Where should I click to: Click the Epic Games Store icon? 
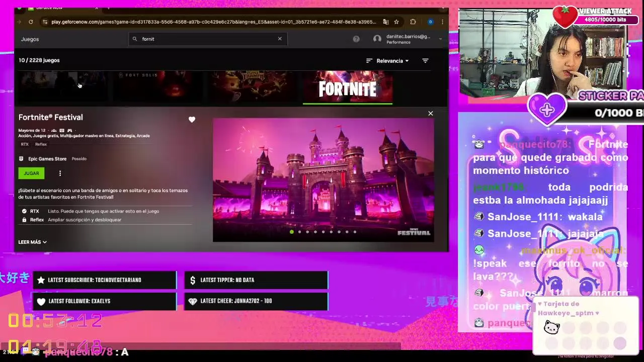point(21,159)
